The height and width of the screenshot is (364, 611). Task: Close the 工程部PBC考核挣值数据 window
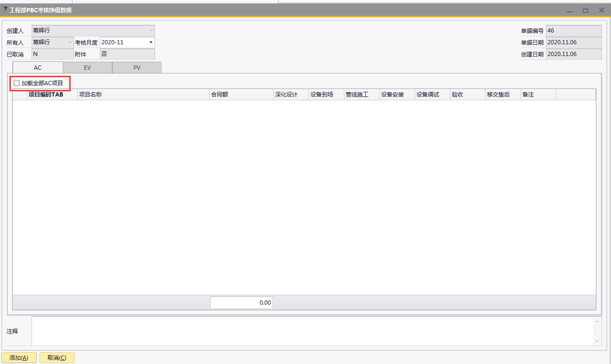(x=602, y=10)
